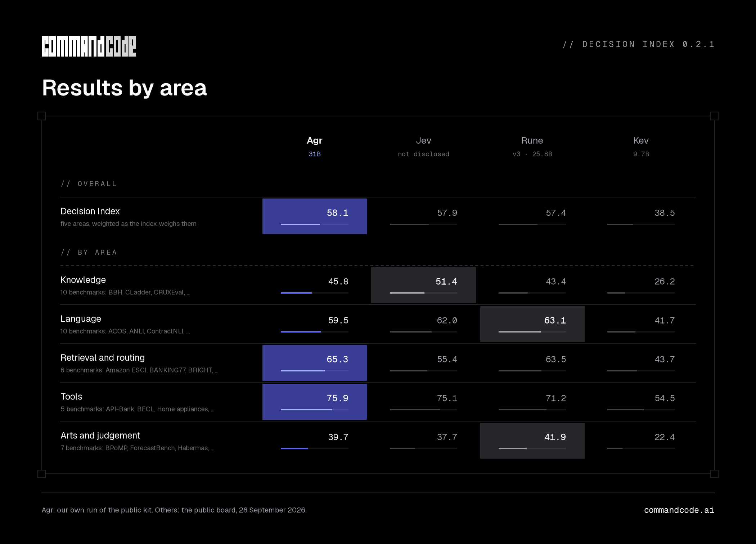Click the highlighted 51.4 Knowledge cell
This screenshot has height=544, width=756.
(x=423, y=285)
